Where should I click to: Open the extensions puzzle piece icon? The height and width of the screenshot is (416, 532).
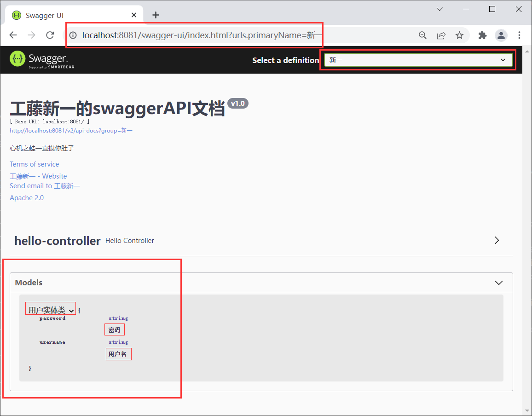tap(482, 35)
